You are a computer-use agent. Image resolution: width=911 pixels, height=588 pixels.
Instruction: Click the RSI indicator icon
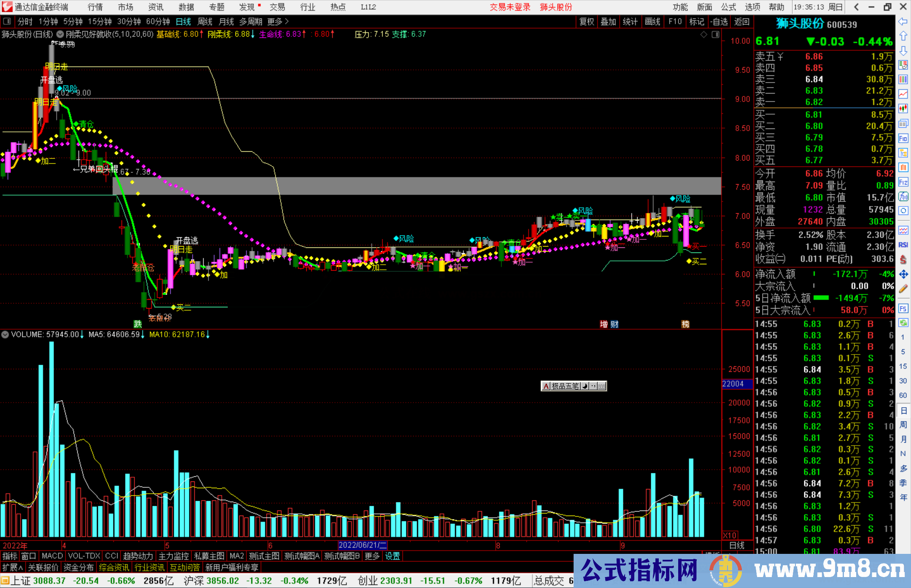point(903,245)
